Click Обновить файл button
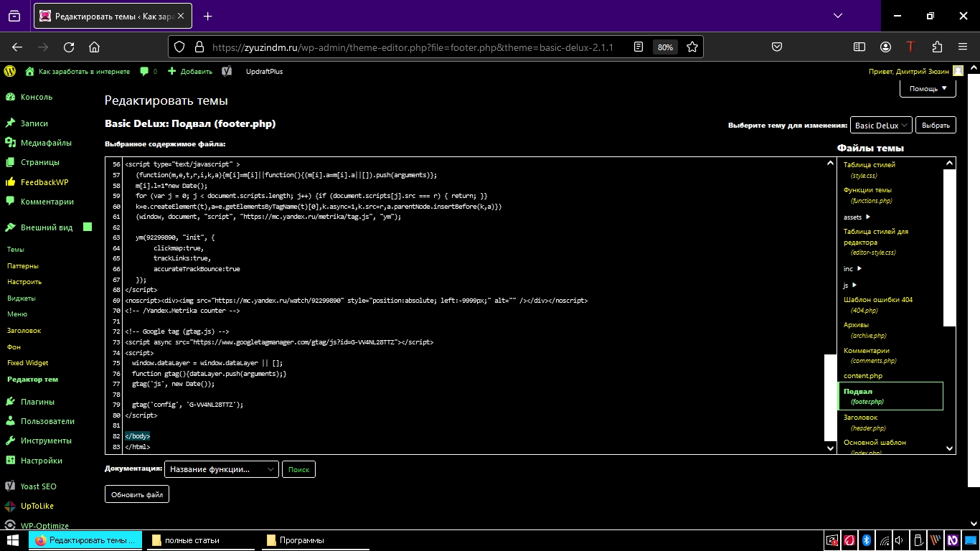The height and width of the screenshot is (551, 980). click(137, 494)
